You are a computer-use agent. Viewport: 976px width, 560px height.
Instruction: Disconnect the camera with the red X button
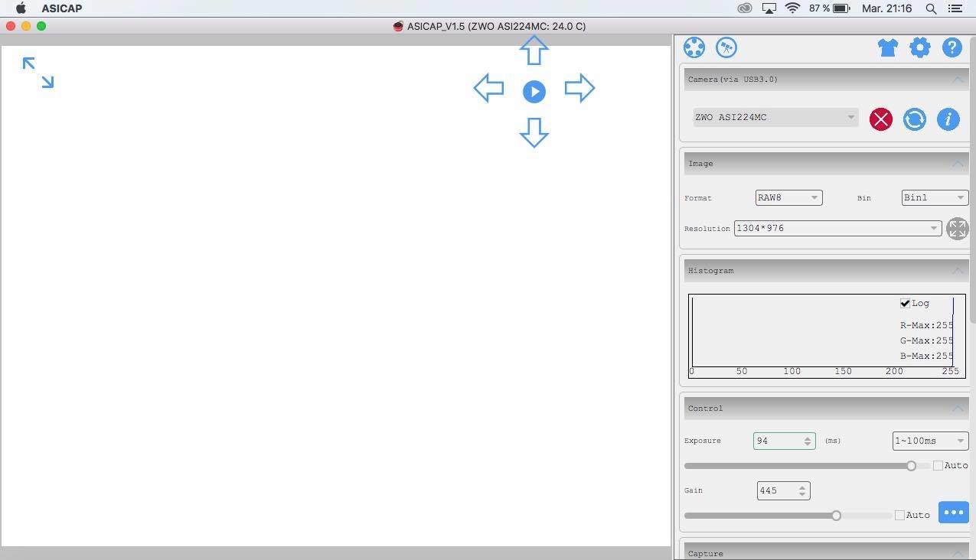point(881,119)
